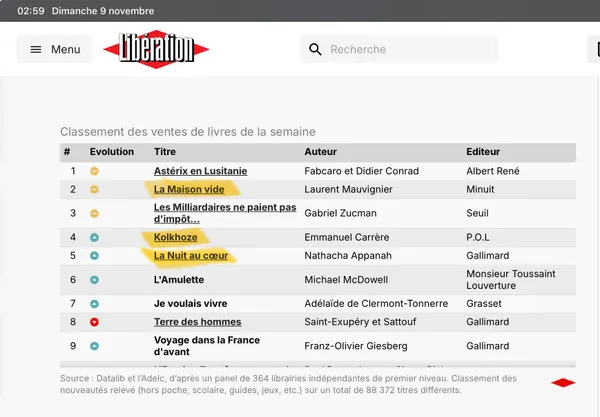600x417 pixels.
Task: Open the La Maison vide link
Action: pos(189,189)
